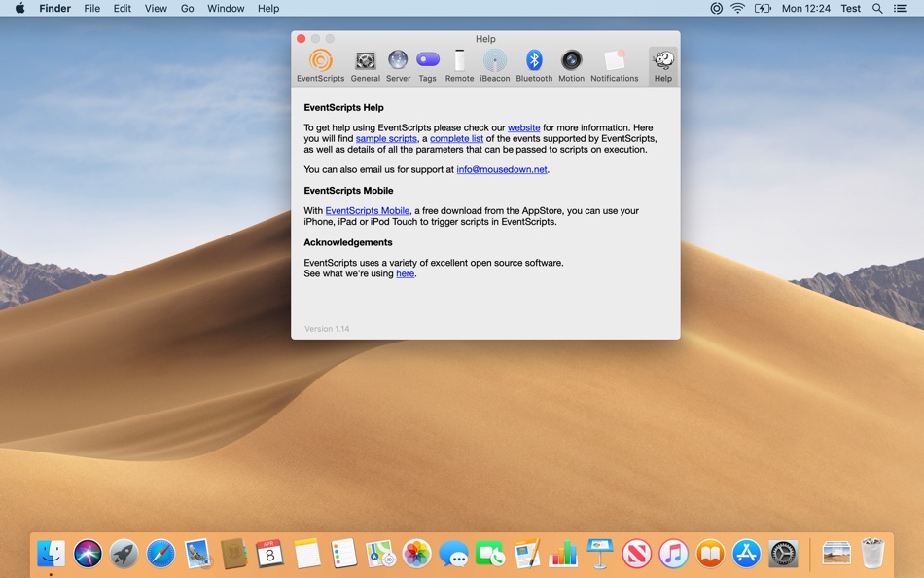The image size is (924, 578).
Task: Open Messages from the Dock
Action: coord(453,554)
